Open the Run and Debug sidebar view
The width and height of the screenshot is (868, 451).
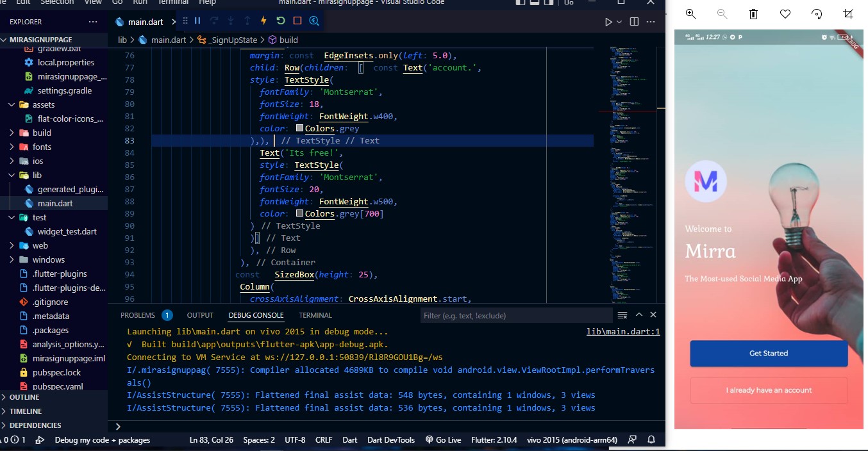tap(40, 440)
